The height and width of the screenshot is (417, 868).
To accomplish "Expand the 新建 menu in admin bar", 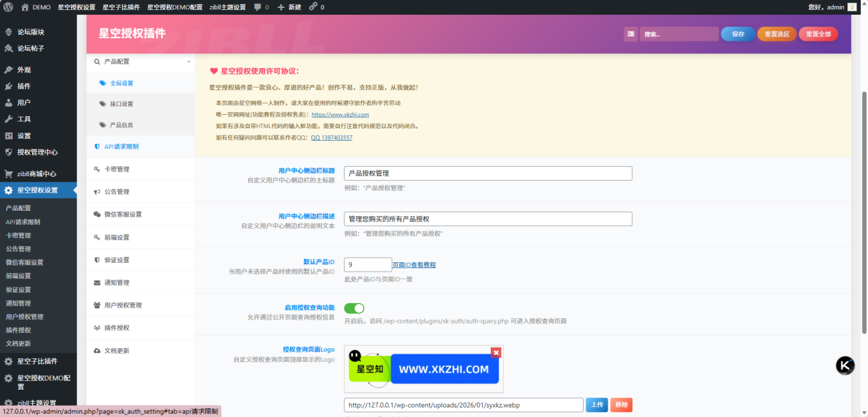I will point(289,7).
